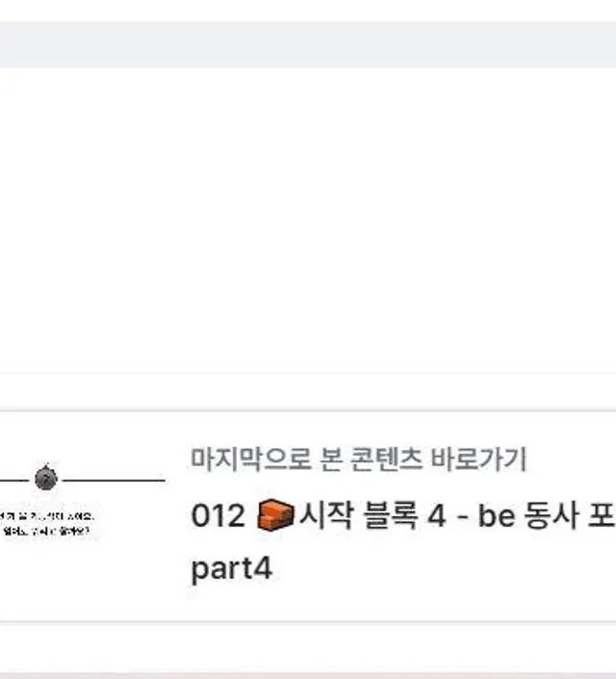Click the line right of the bomb icon
Viewport: 616px width, 679px height.
click(x=114, y=479)
